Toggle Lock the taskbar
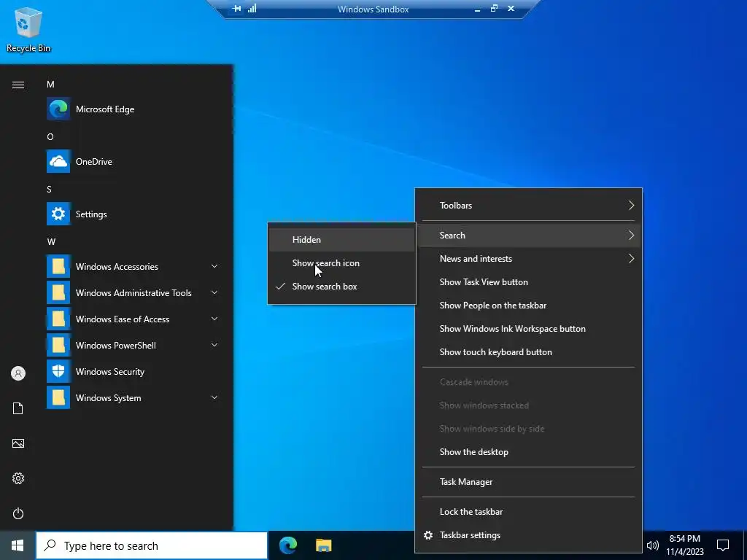747x560 pixels. point(528,511)
